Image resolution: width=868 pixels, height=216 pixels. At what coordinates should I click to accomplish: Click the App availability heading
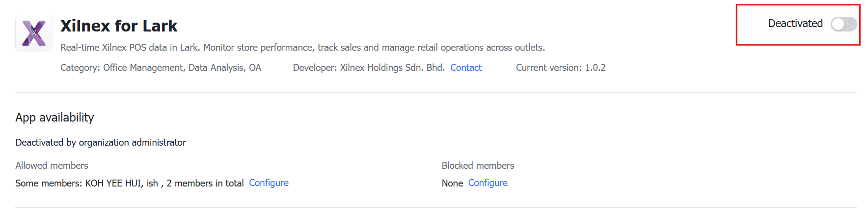click(x=54, y=118)
